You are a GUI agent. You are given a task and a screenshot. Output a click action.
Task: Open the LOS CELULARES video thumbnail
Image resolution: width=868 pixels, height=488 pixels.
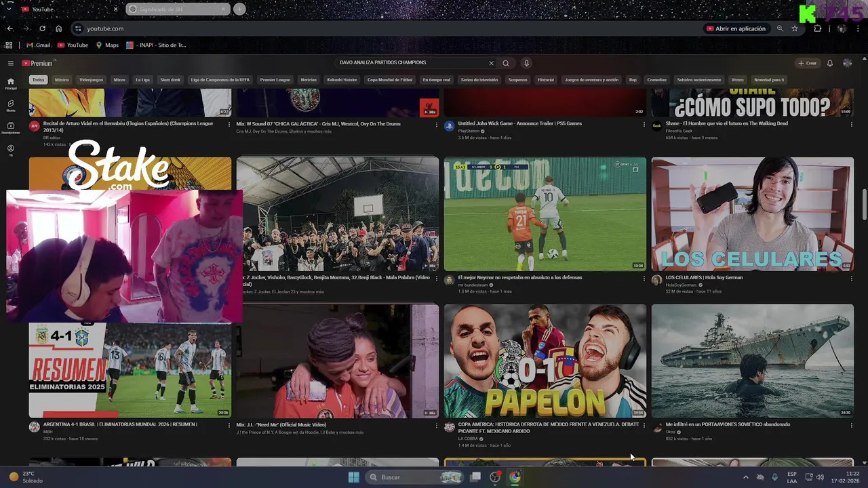(753, 214)
